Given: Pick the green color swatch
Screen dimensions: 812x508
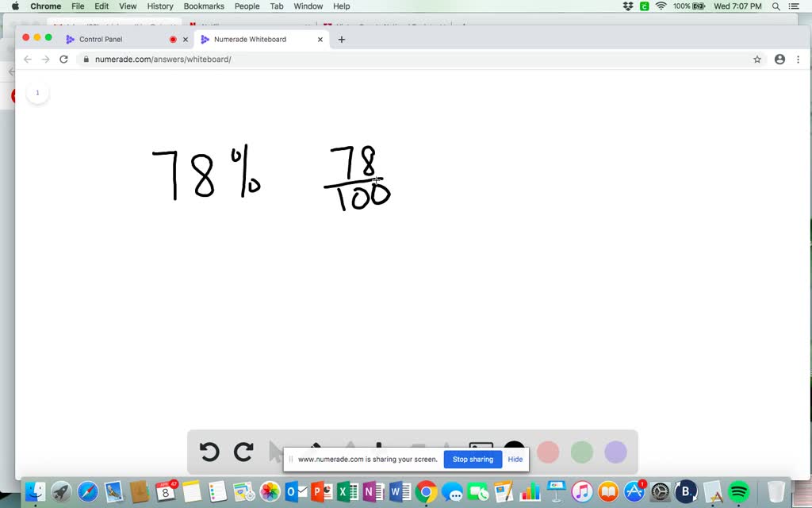Looking at the screenshot, I should tap(581, 452).
